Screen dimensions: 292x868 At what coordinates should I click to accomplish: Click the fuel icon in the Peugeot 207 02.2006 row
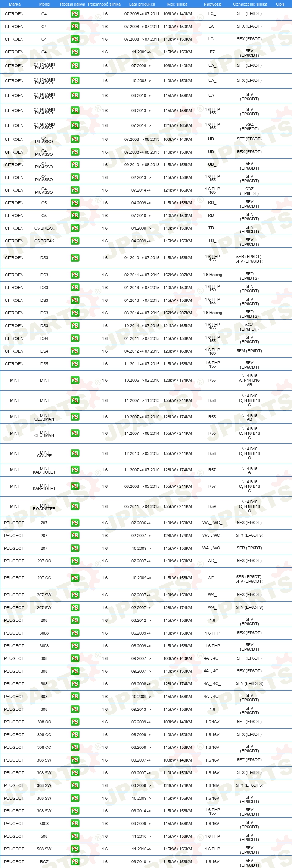(75, 523)
